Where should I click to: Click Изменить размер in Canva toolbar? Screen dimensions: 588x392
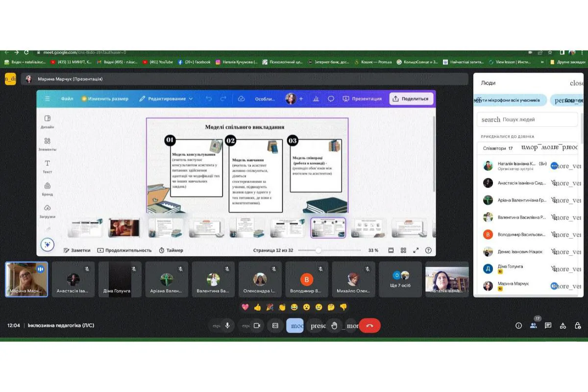[x=105, y=98]
